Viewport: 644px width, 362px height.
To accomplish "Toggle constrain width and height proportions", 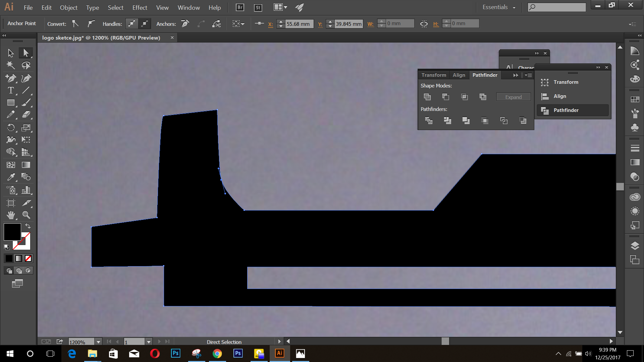I will pos(424,24).
